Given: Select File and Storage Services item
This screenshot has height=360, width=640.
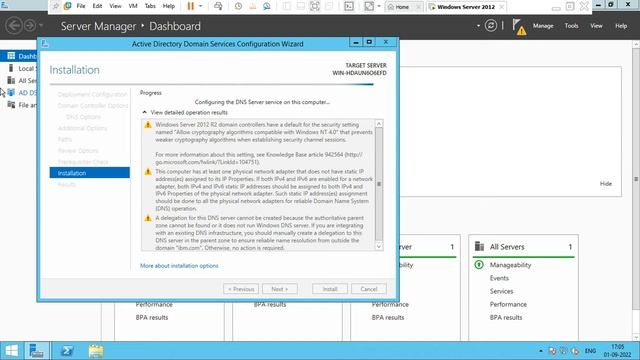Looking at the screenshot, I should pyautogui.click(x=19, y=105).
